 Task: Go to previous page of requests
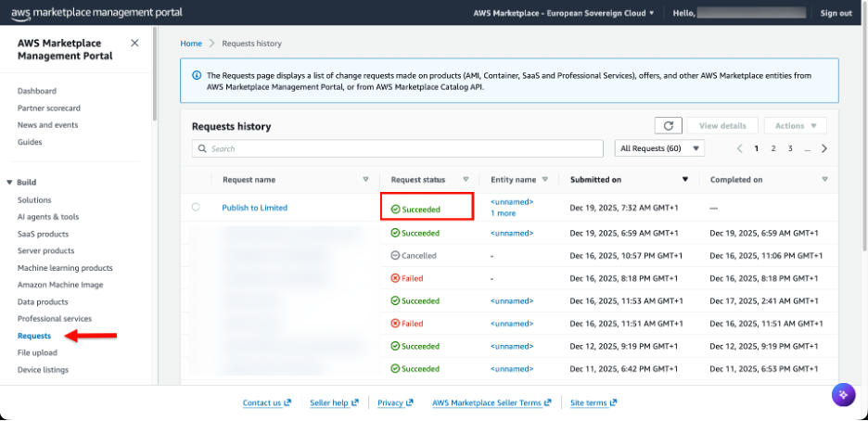point(739,148)
